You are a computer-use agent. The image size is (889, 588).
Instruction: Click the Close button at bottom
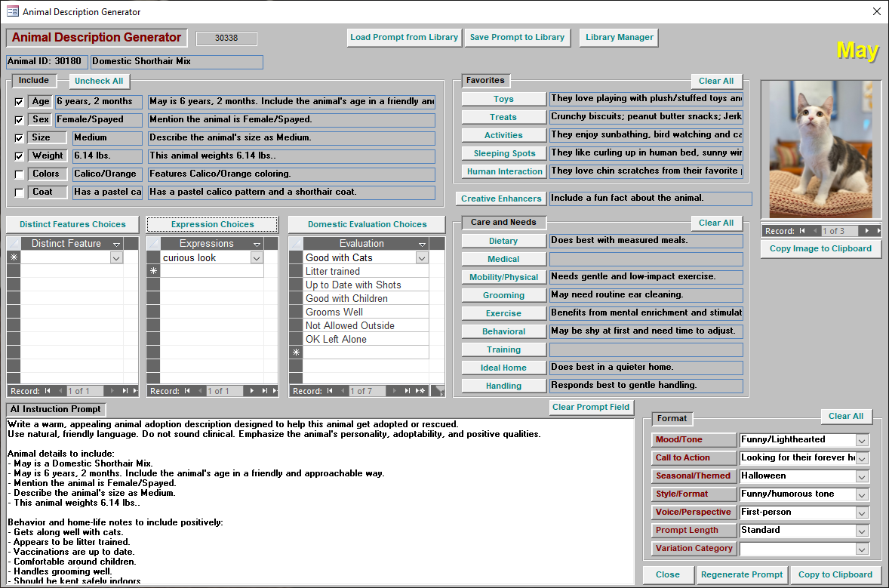pos(668,574)
